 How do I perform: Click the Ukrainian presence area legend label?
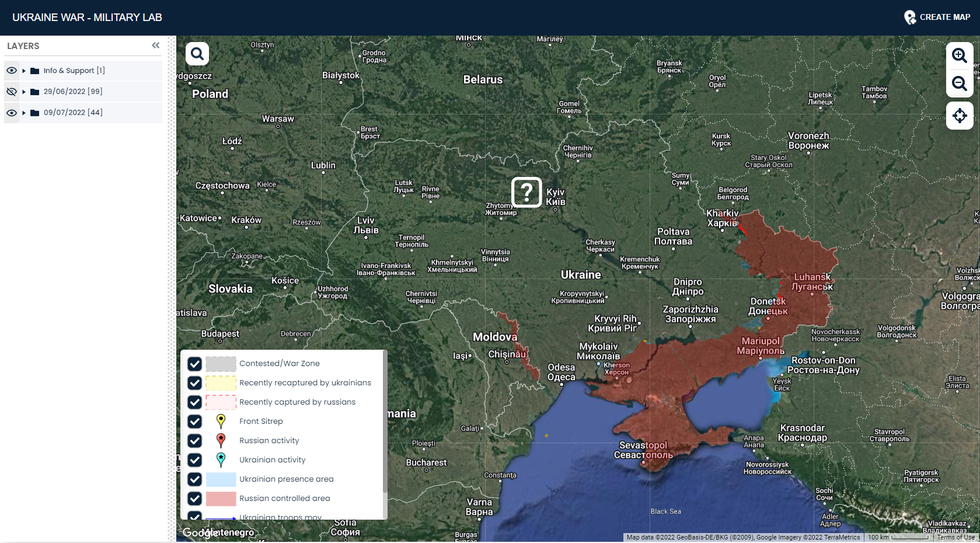pyautogui.click(x=287, y=479)
